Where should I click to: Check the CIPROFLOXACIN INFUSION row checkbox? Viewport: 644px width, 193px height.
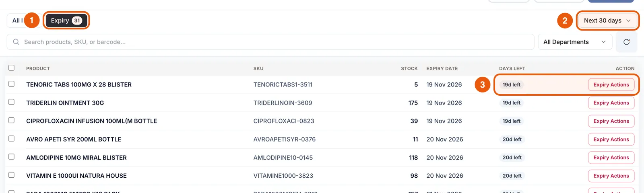11,120
